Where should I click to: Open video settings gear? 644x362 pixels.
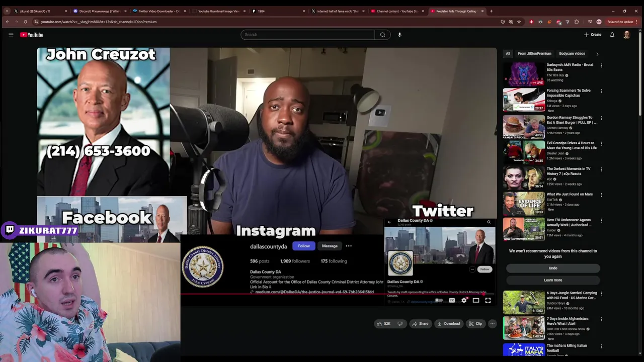coord(464,300)
